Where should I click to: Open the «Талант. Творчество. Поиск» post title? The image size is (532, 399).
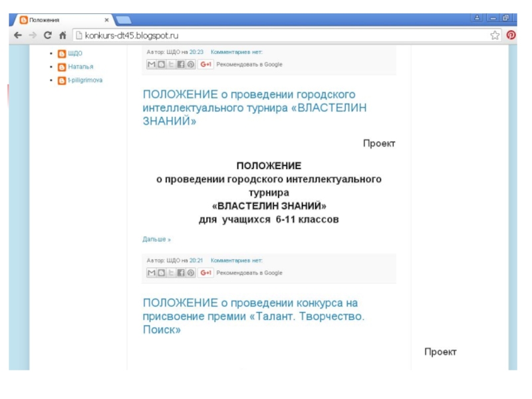253,316
